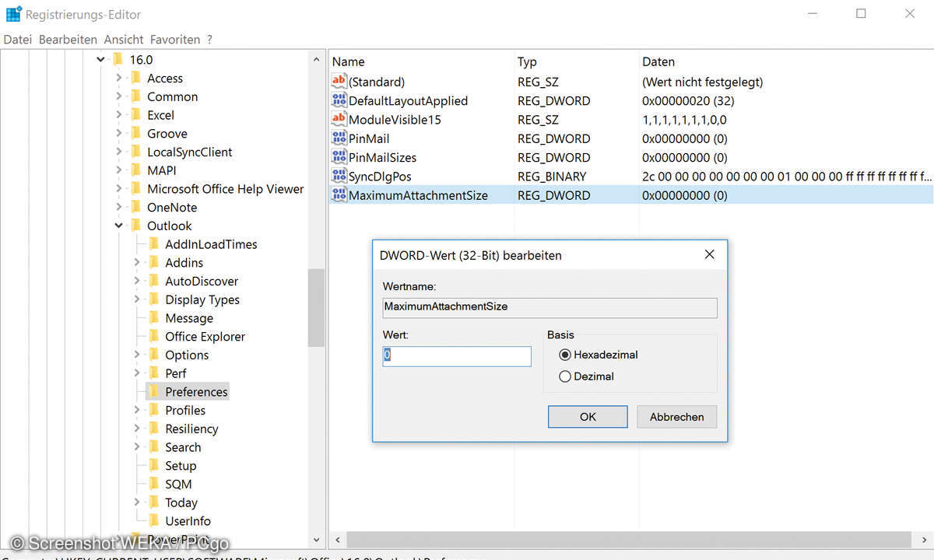
Task: Click the Preferences key folder icon
Action: pos(153,392)
